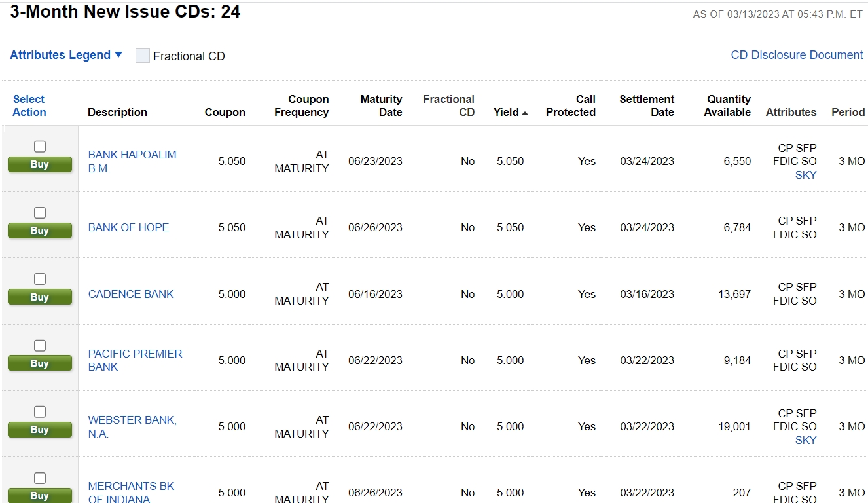Check the Bank Hapoalim row checkbox
Image resolution: width=868 pixels, height=503 pixels.
(x=40, y=147)
